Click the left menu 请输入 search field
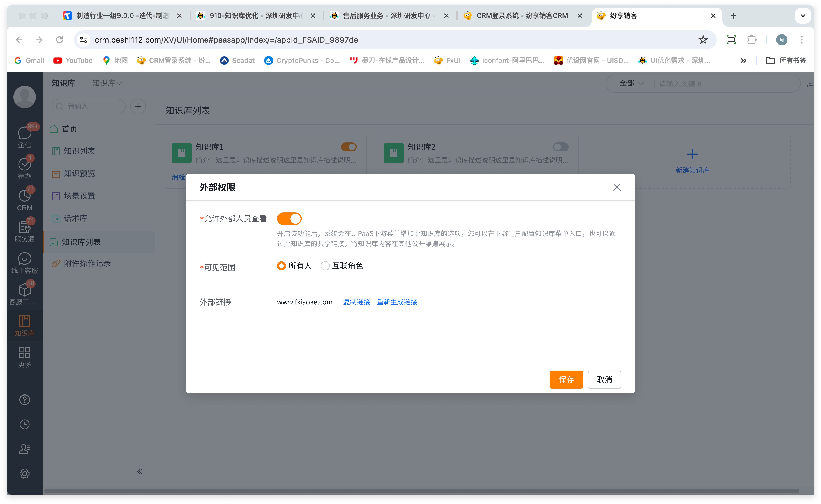 88,107
